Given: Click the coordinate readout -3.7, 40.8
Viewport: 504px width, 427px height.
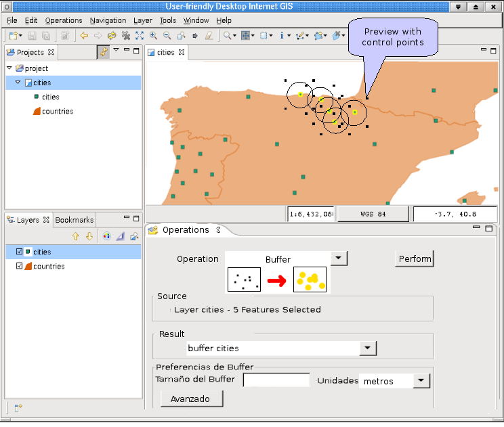Looking at the screenshot, I should coord(455,214).
